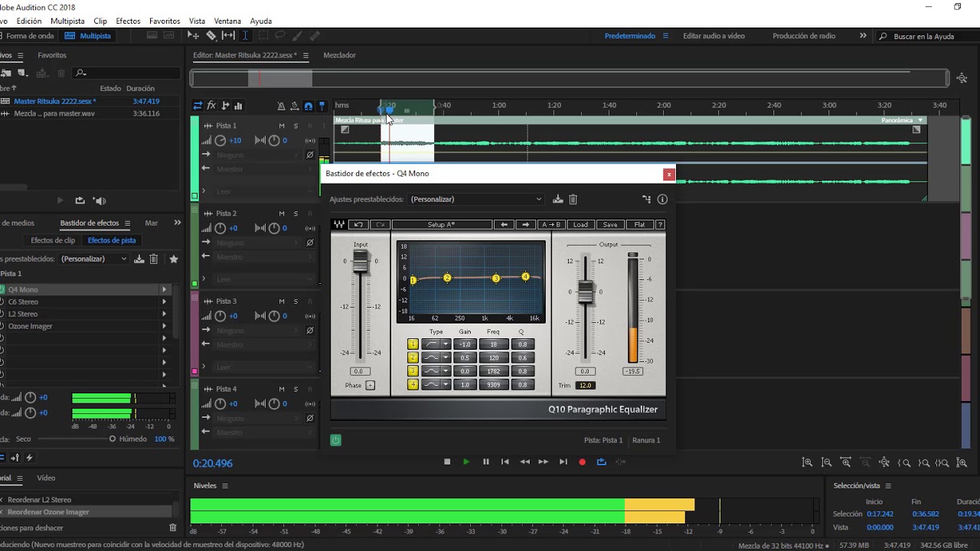Open Q10 help question mark
This screenshot has height=551, width=980.
coord(660,224)
